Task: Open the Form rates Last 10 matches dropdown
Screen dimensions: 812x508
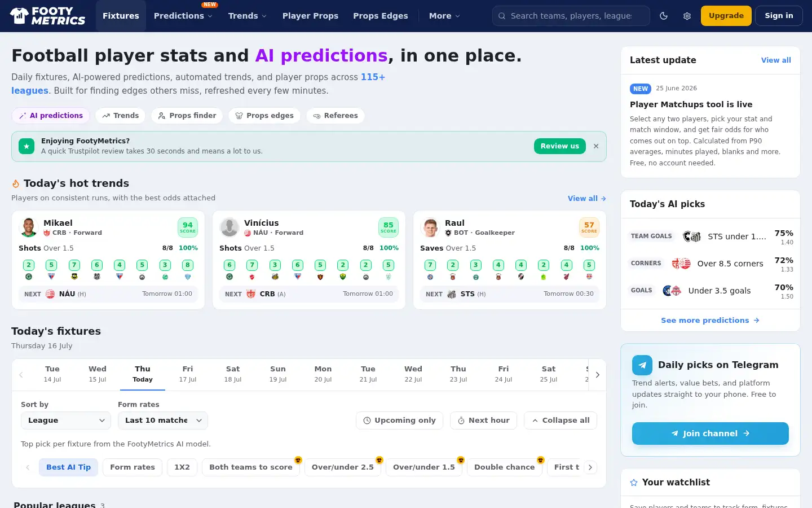Action: pyautogui.click(x=163, y=421)
